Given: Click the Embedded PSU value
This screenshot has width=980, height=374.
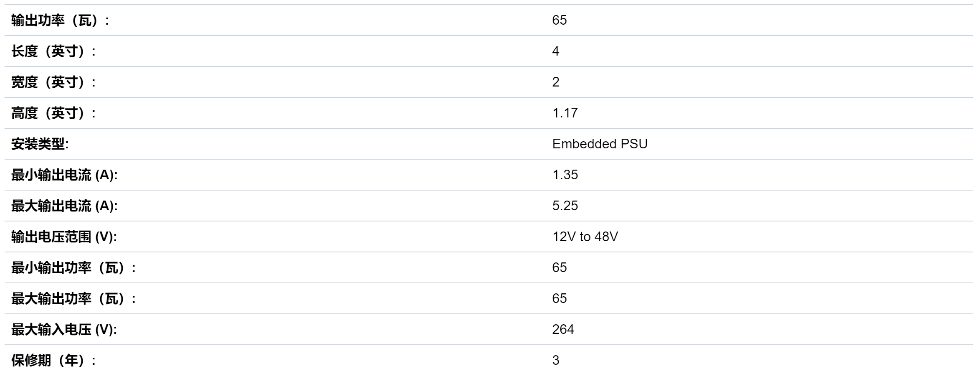Looking at the screenshot, I should click(600, 144).
